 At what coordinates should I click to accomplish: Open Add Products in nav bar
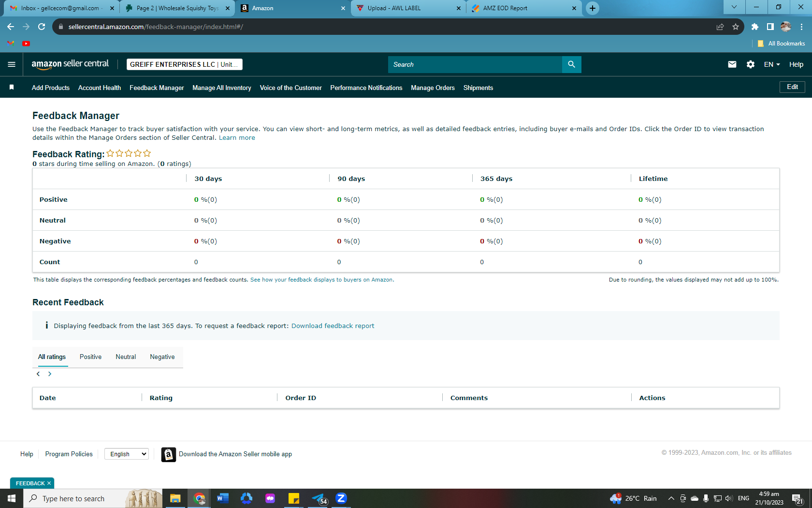pos(51,88)
